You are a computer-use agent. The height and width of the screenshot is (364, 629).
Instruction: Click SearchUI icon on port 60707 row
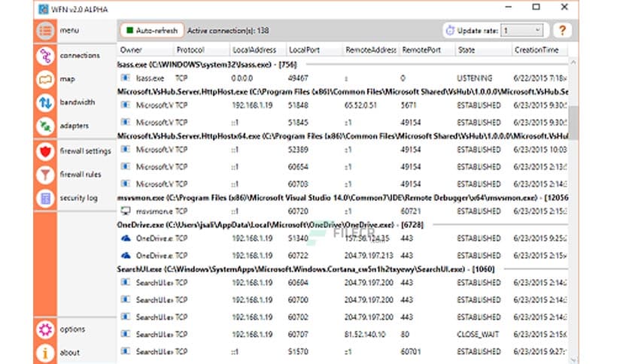click(x=126, y=333)
